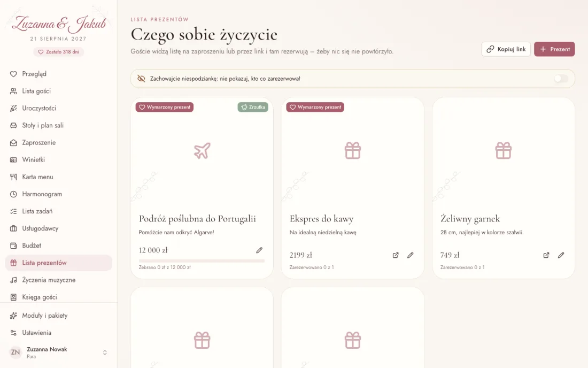Open the Uroczystości section
This screenshot has width=588, height=368.
coord(58,109)
